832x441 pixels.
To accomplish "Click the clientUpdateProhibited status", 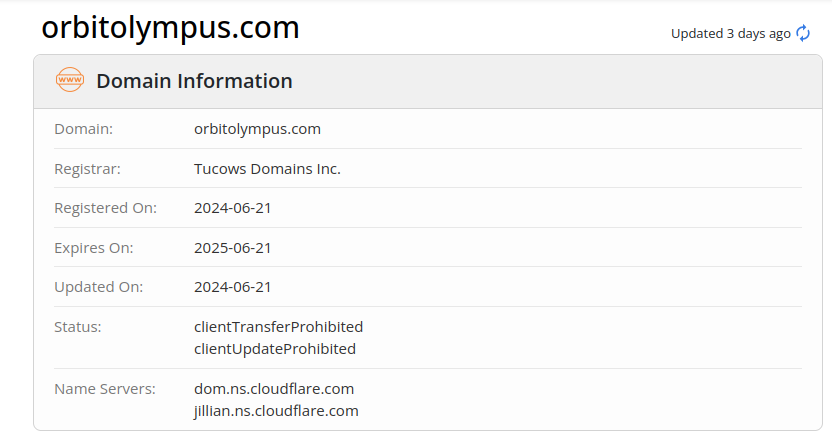I will click(x=275, y=349).
